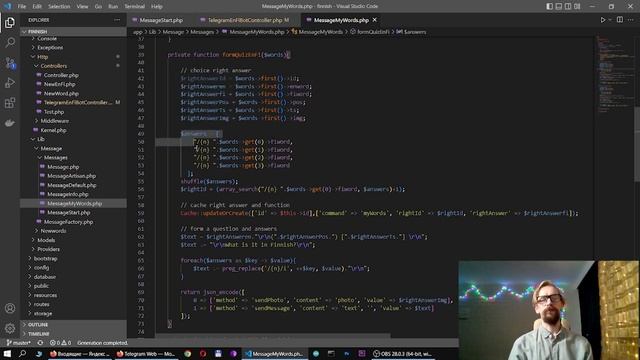The height and width of the screenshot is (360, 640).
Task: Run the PHP file with play button
Action: coord(602,20)
